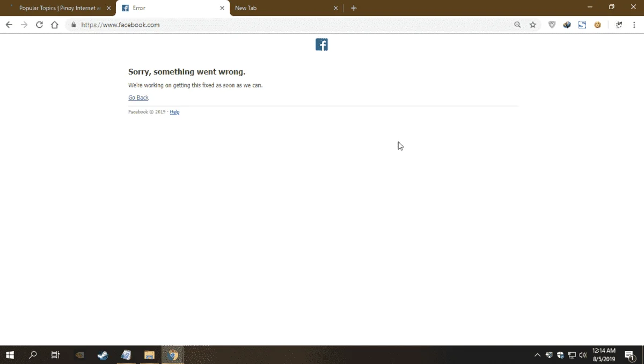The image size is (644, 364).
Task: Click the volume speaker tray icon
Action: click(583, 355)
